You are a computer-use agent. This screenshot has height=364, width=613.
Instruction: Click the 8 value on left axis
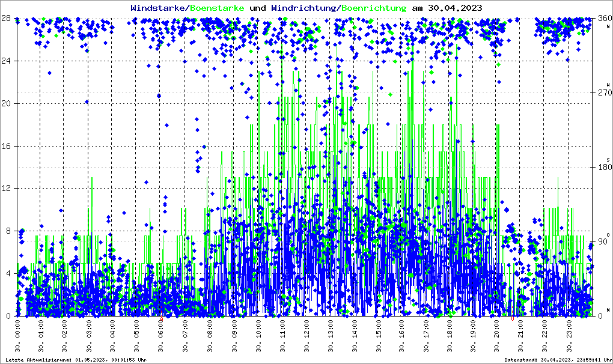coord(8,231)
